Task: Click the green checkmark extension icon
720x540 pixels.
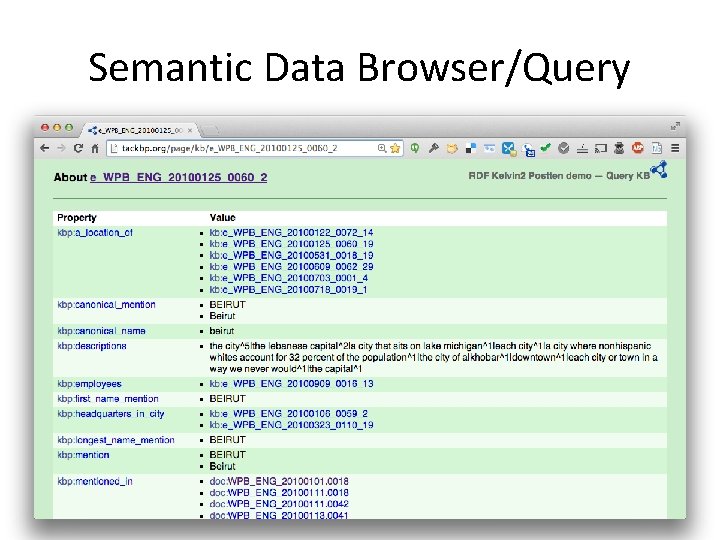Action: [x=546, y=147]
